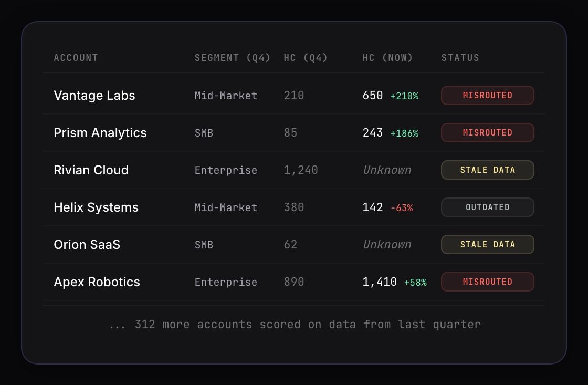Click the Q4 headcount value 210
This screenshot has height=385, width=588.
tap(294, 95)
